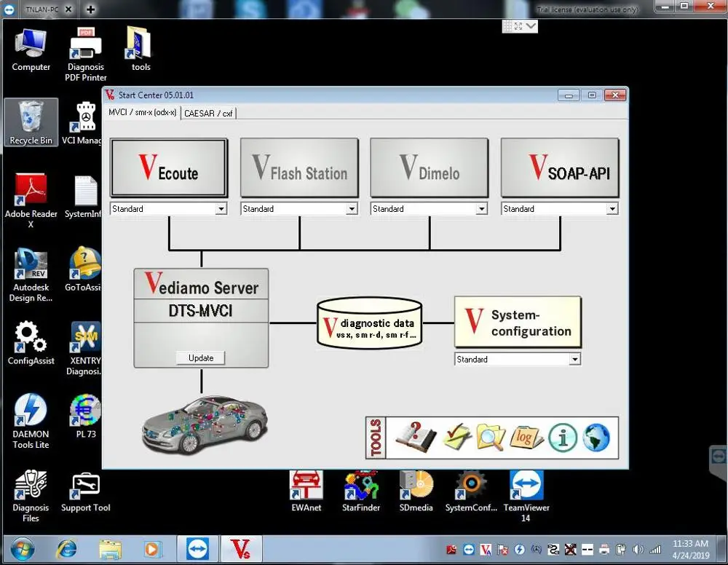Open the help book icon in Tools

(416, 437)
